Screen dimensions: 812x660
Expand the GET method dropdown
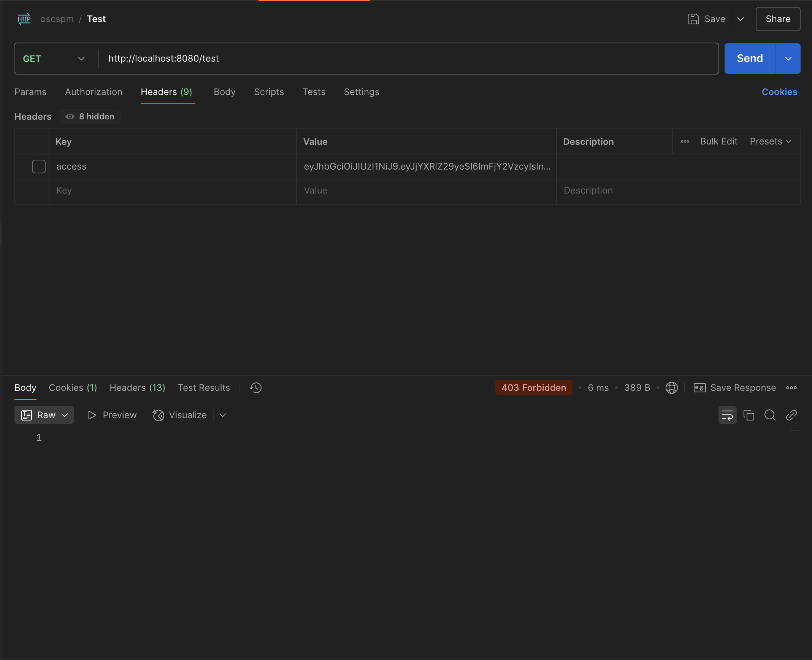pos(54,59)
